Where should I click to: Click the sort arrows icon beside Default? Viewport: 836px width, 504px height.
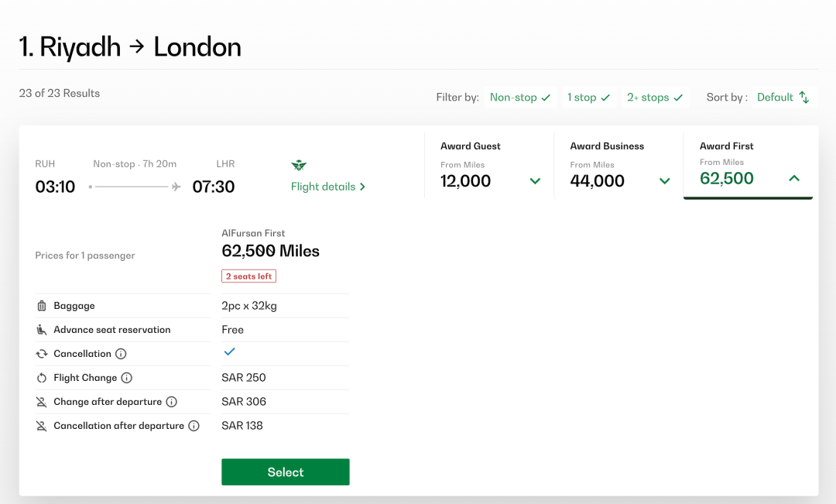pyautogui.click(x=803, y=97)
